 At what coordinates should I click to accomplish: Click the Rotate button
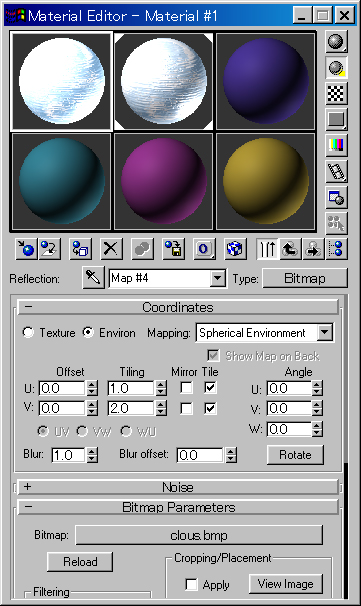[295, 455]
